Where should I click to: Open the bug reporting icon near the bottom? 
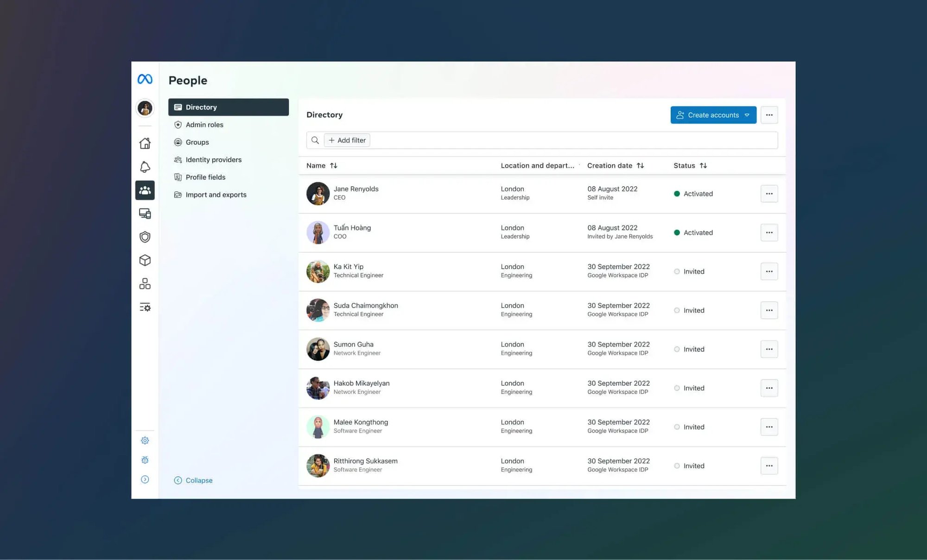(x=145, y=460)
